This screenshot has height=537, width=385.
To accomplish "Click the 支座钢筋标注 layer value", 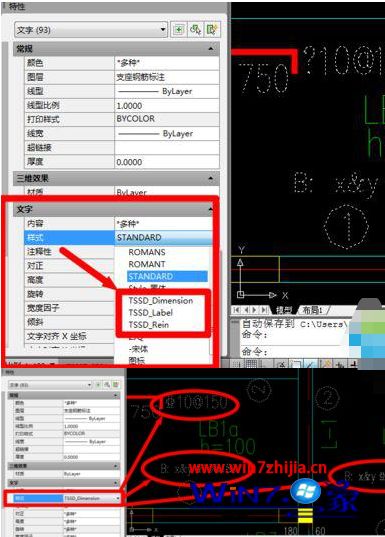I will [167, 77].
